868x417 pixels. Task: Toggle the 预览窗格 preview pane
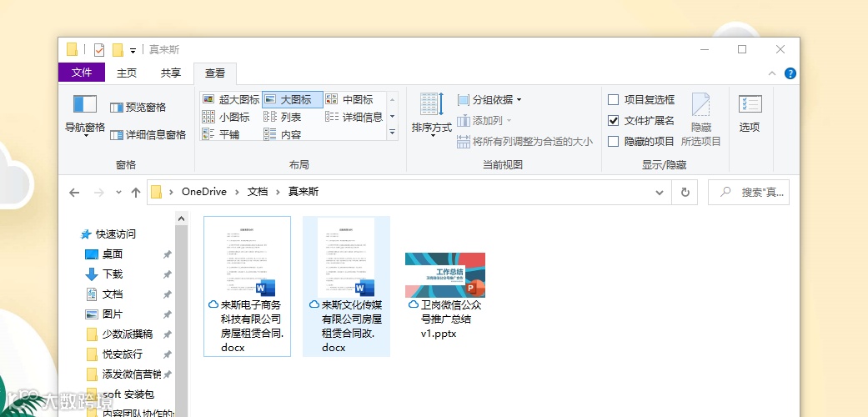point(138,108)
